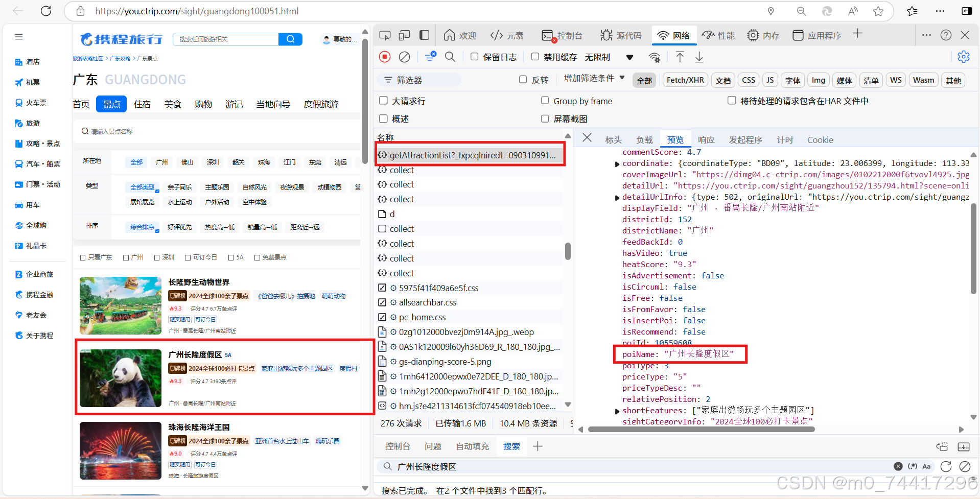The image size is (980, 499).
Task: Click the Ctrip search input field
Action: tap(225, 39)
